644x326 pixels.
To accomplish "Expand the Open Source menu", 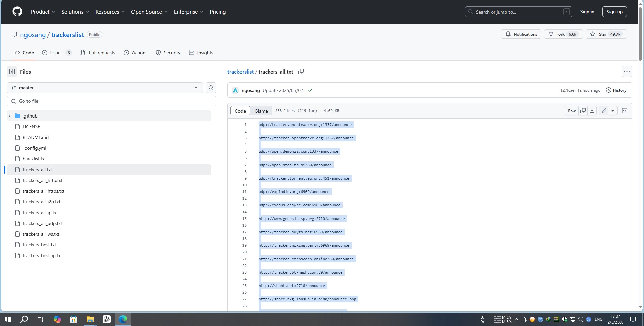I will [149, 12].
